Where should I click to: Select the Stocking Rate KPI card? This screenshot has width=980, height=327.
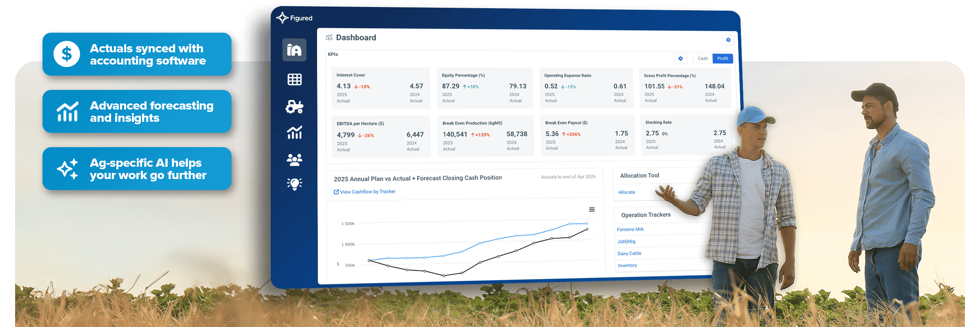686,134
